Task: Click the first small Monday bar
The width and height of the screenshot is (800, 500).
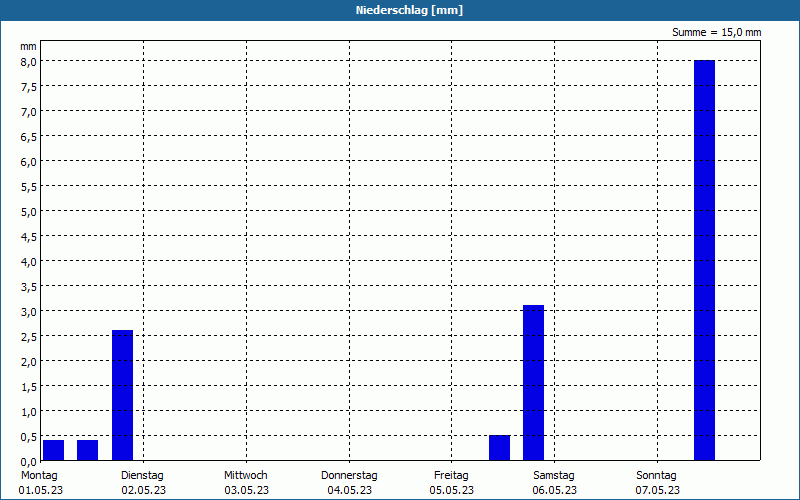Action: point(54,450)
